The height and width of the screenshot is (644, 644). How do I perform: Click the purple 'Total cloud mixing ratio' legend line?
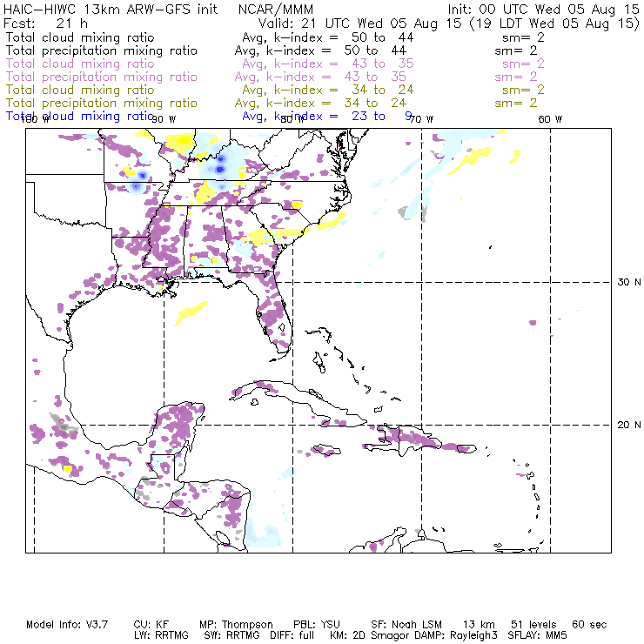pyautogui.click(x=80, y=64)
